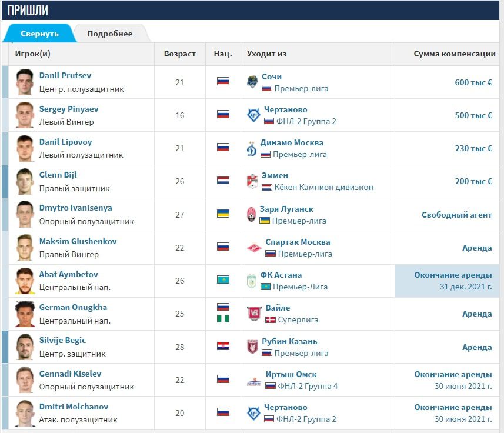
Task: Click Kazakhstan flag in Aymbetov nationality cell
Action: tap(223, 279)
